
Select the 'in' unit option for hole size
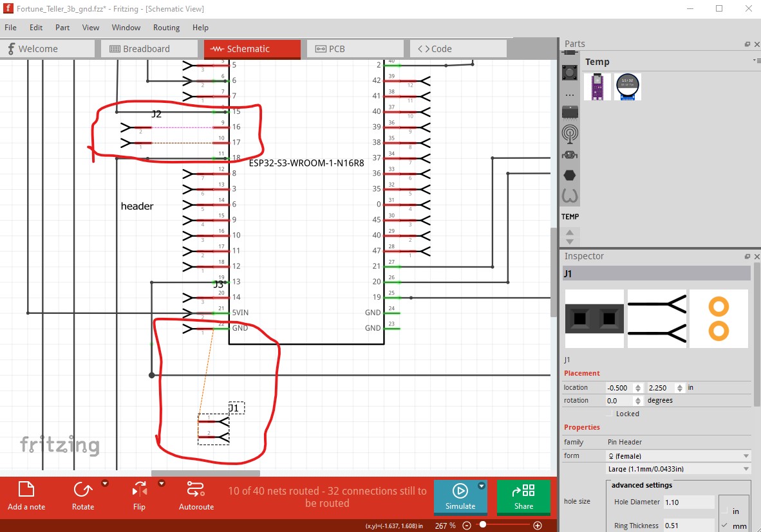(x=726, y=511)
